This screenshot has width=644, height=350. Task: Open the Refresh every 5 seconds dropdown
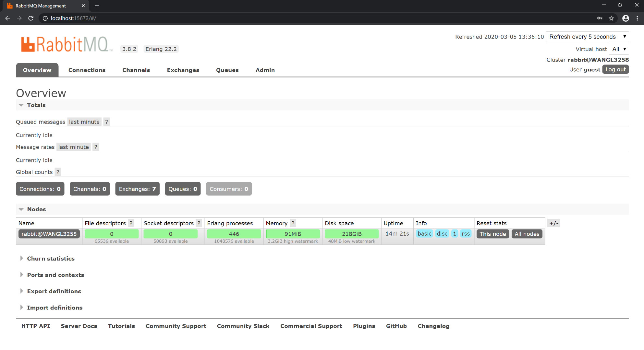click(x=587, y=37)
